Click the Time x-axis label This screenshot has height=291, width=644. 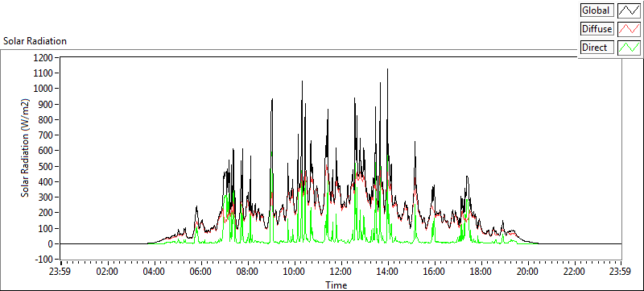point(336,285)
